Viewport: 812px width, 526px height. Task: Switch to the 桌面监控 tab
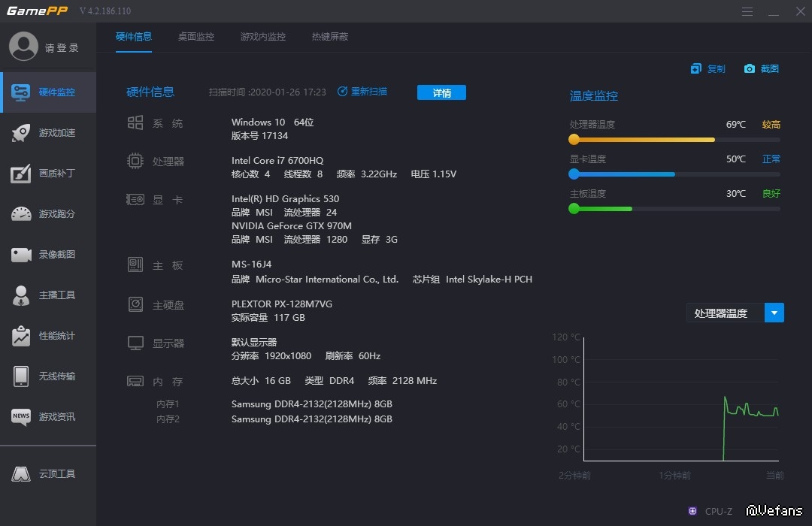point(196,37)
